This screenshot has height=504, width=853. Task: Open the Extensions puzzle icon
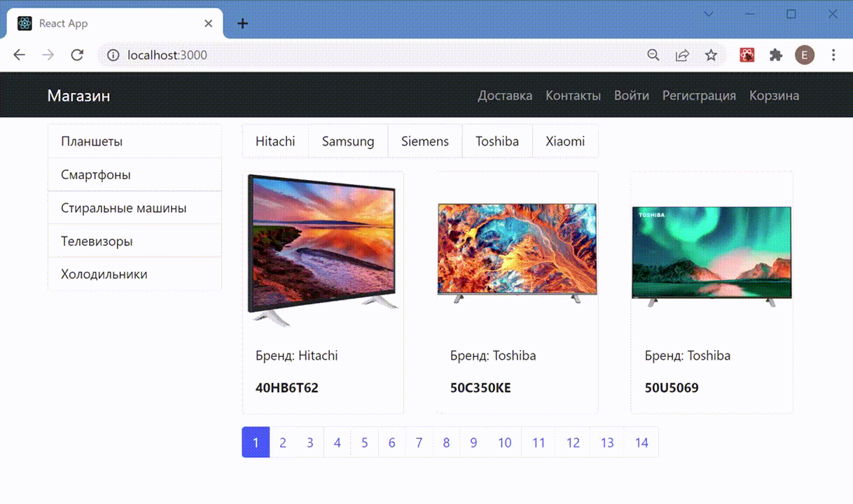coord(775,55)
